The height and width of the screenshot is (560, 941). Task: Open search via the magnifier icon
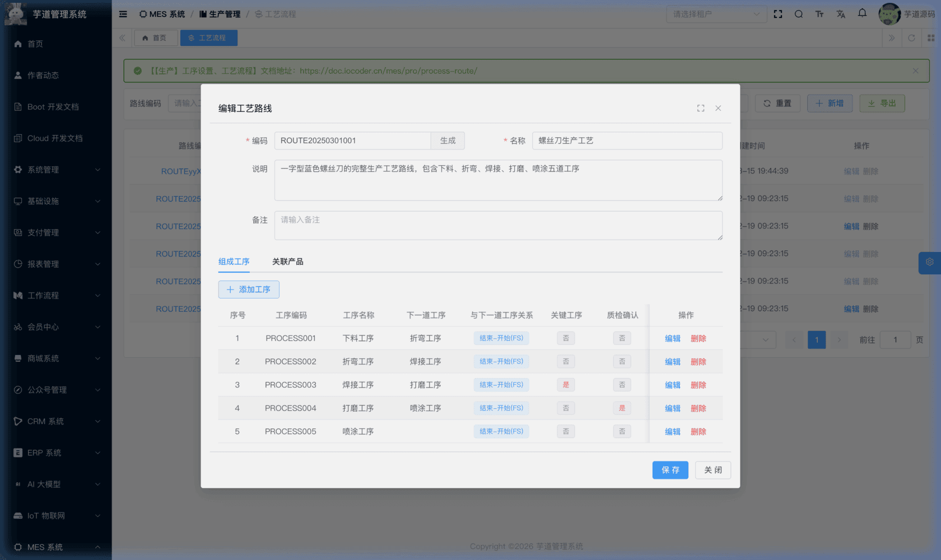pos(799,14)
